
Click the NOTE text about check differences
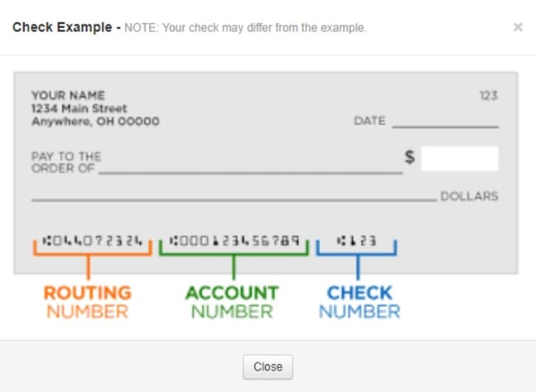coord(246,28)
